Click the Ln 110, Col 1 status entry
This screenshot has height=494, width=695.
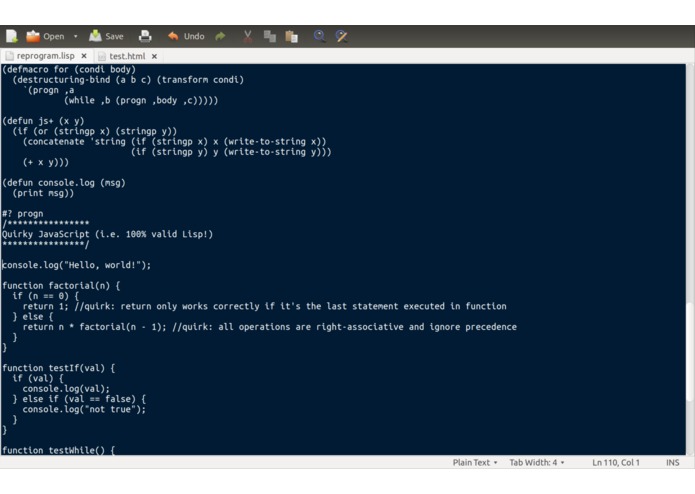point(616,462)
